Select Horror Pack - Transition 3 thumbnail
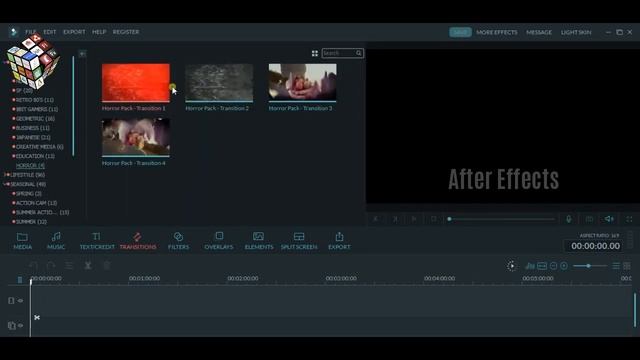 [302, 82]
